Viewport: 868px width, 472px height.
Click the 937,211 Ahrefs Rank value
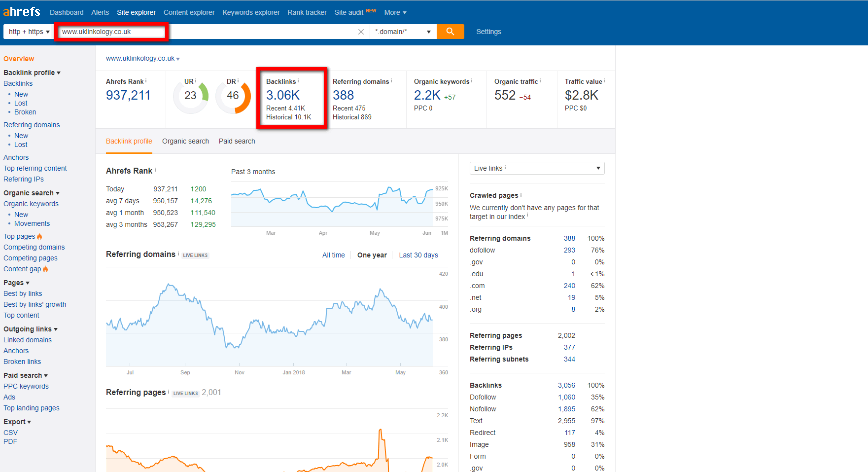pos(128,95)
